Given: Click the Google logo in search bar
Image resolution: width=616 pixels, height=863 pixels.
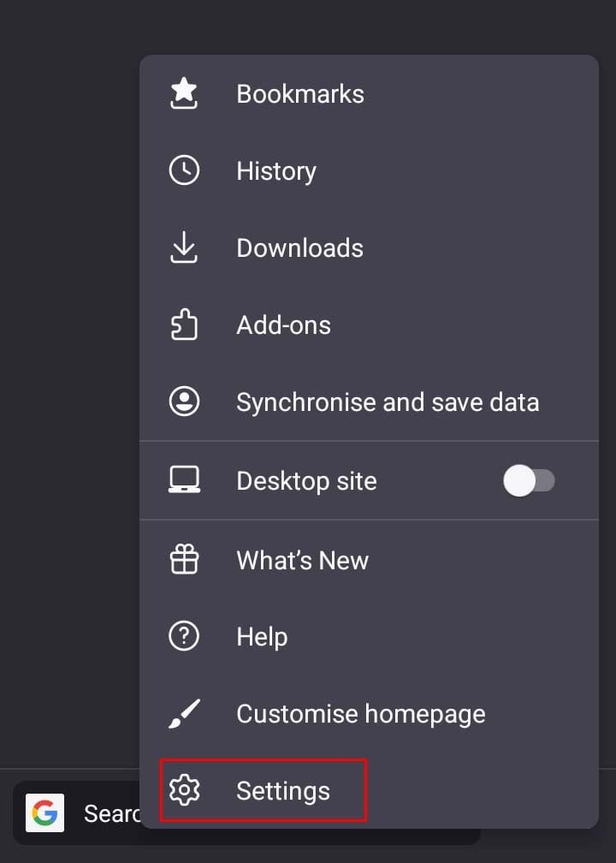Looking at the screenshot, I should [x=44, y=813].
